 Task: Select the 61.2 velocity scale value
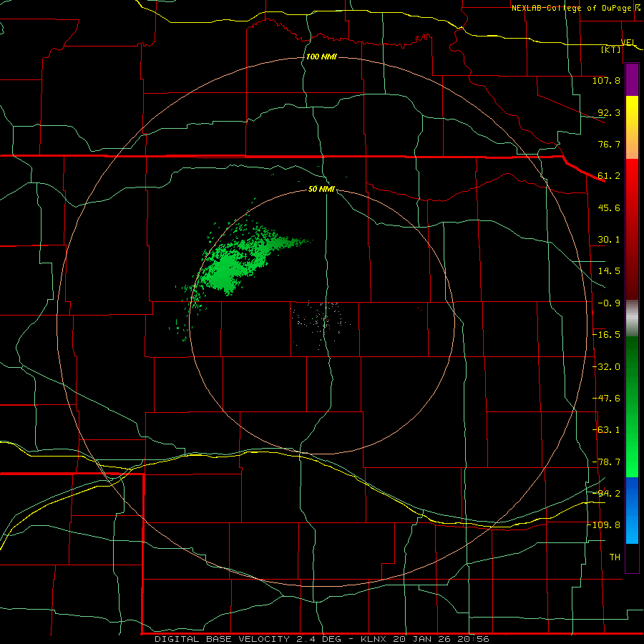click(609, 176)
